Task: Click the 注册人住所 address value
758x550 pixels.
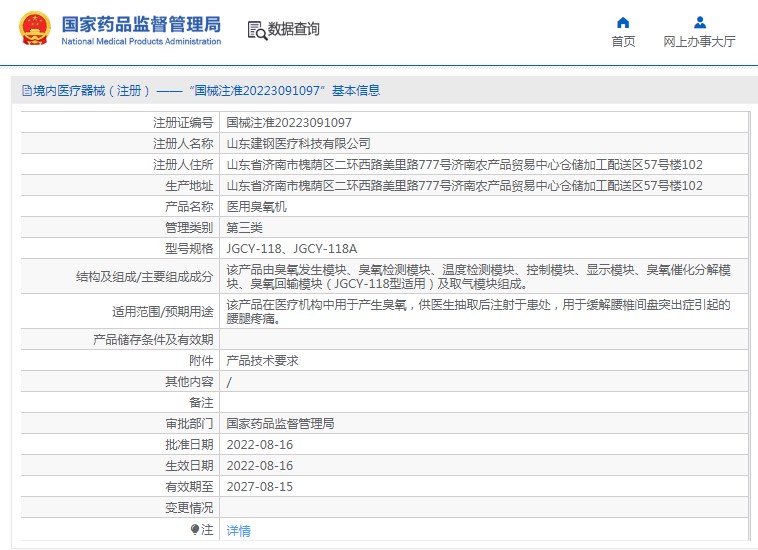Action: 465,165
